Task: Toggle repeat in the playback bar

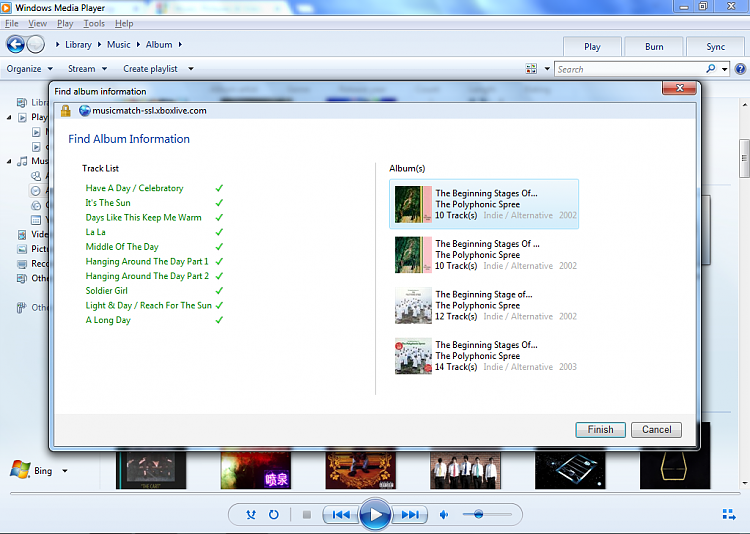Action: coord(274,515)
